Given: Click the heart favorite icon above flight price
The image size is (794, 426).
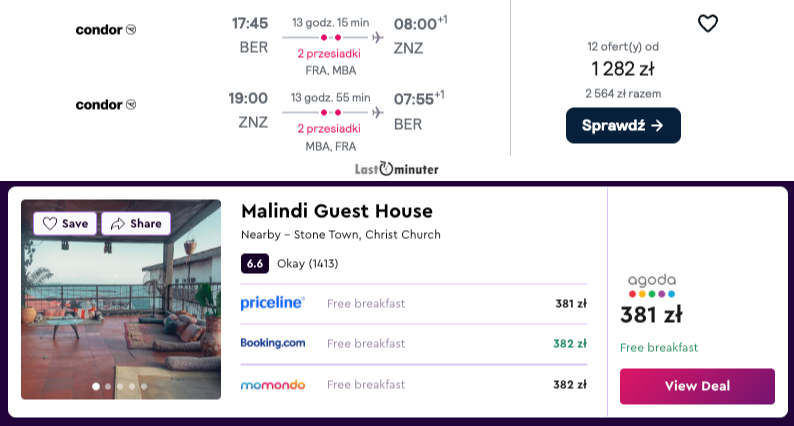Looking at the screenshot, I should [x=707, y=23].
